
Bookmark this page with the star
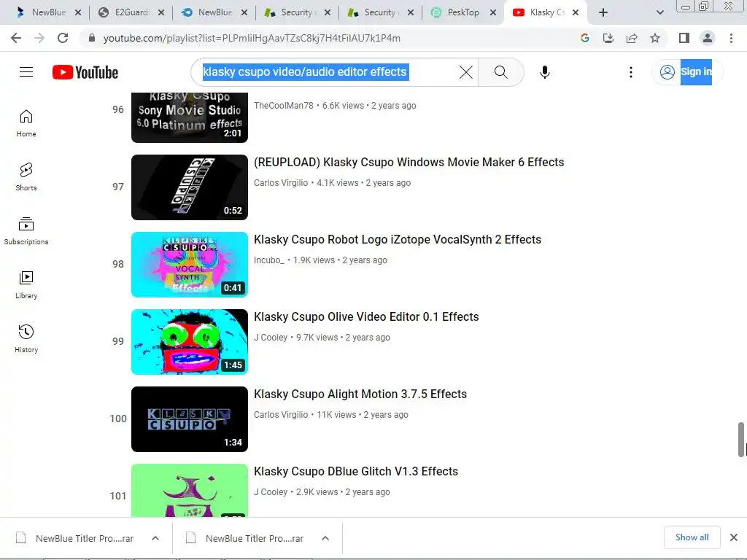click(655, 38)
